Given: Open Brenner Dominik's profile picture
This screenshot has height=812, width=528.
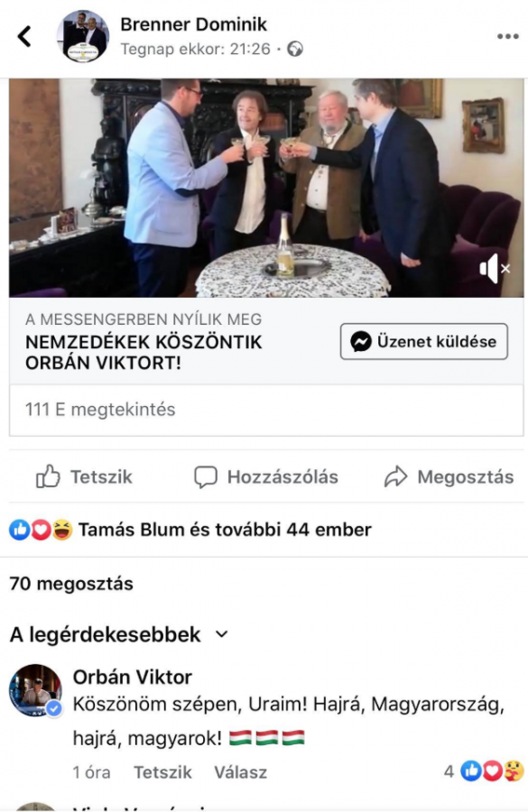Looking at the screenshot, I should [83, 36].
